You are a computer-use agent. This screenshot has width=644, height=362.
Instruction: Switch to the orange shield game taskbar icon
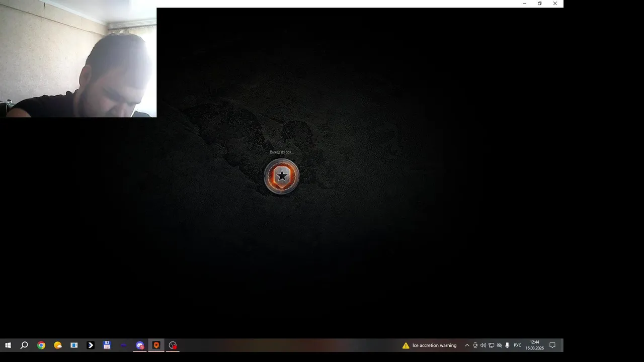click(x=156, y=345)
